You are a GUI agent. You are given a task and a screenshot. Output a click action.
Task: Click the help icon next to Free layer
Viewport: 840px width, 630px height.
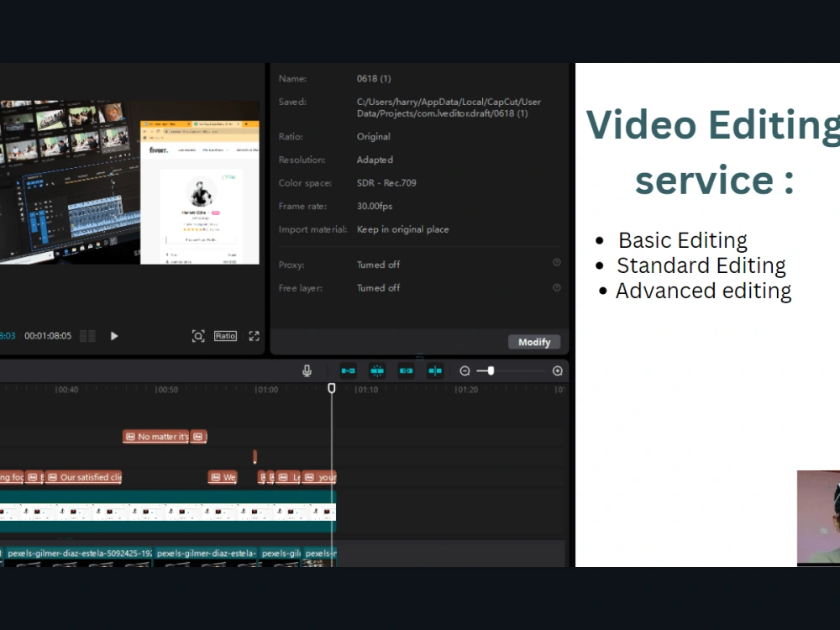[x=557, y=287]
